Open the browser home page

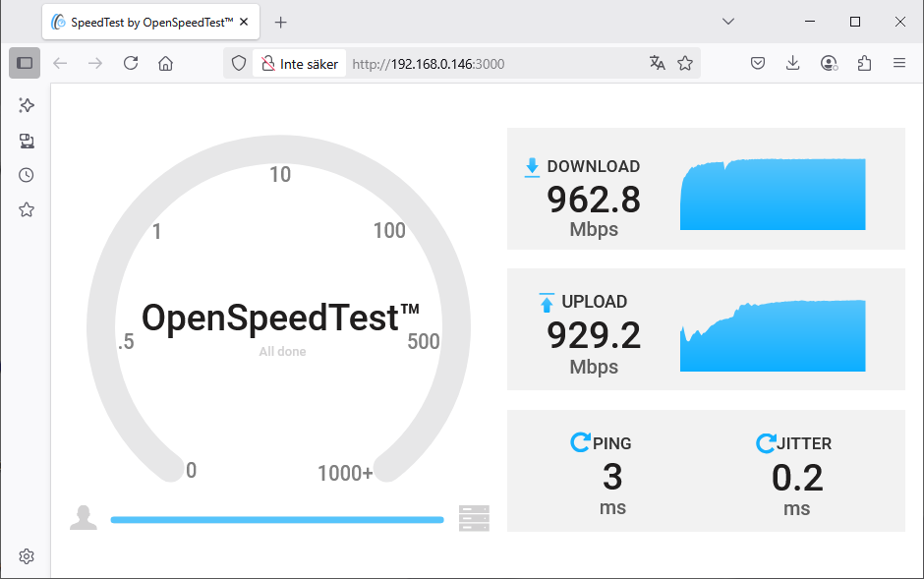point(165,63)
